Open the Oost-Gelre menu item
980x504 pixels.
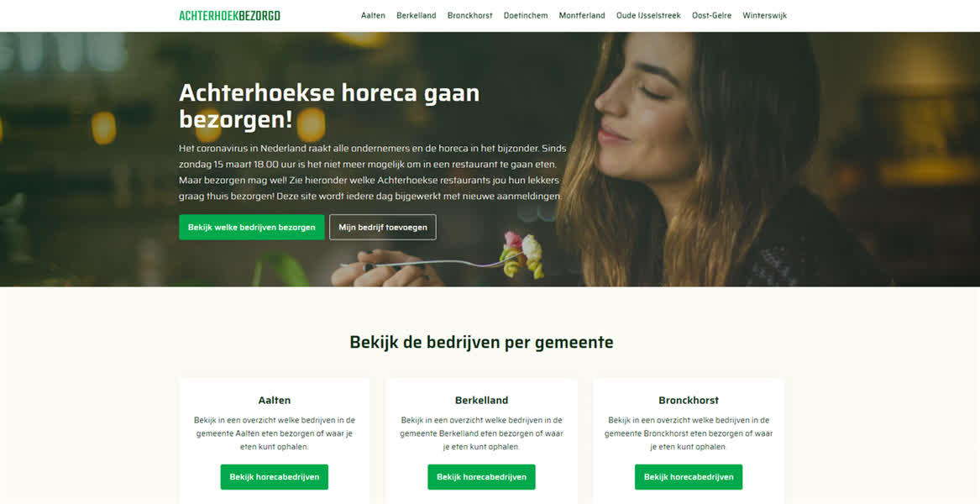point(711,16)
